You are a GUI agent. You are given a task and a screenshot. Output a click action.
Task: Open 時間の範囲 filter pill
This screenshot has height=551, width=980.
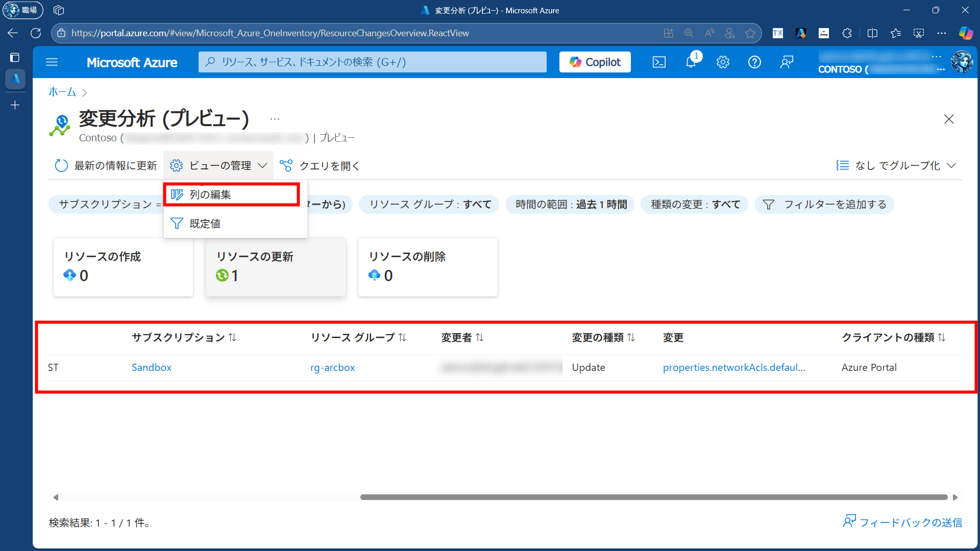point(570,205)
